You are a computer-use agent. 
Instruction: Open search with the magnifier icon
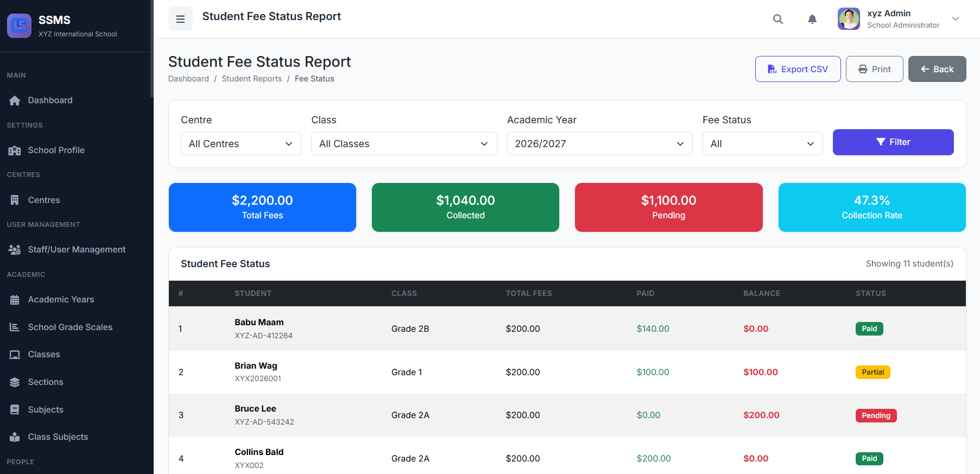pyautogui.click(x=777, y=19)
